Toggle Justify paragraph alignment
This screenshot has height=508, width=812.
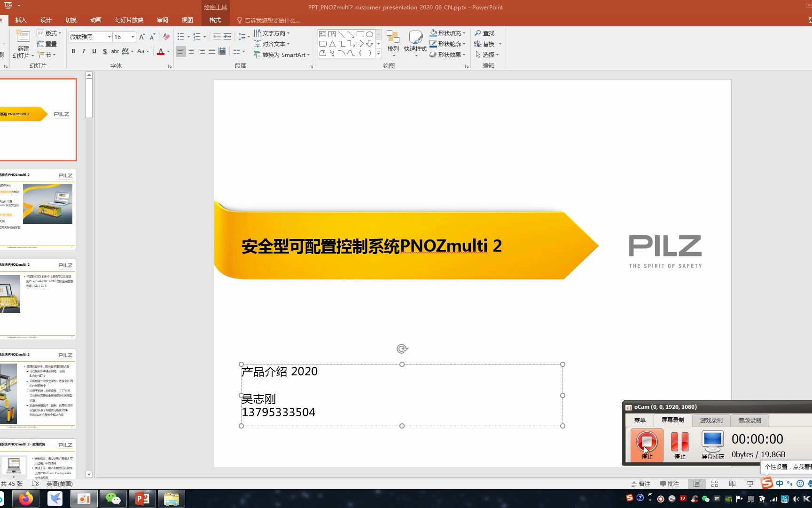212,51
